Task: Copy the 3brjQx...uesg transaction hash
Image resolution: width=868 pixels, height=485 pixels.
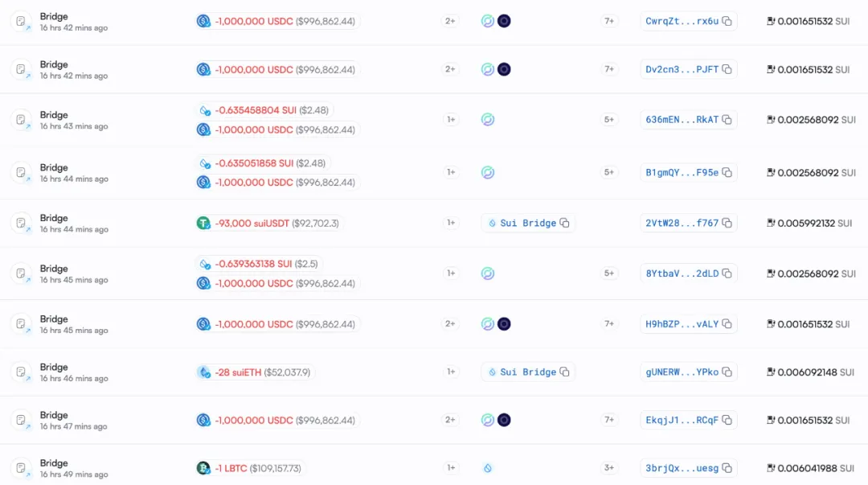Action: (727, 468)
